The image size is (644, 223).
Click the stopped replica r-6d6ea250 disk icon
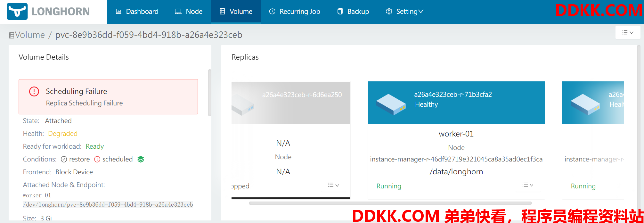[242, 104]
